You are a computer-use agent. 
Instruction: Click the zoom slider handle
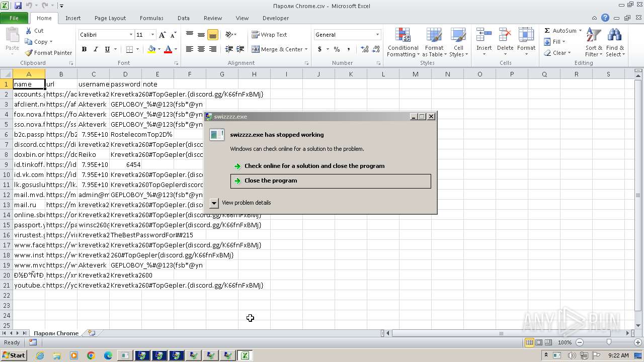(x=608, y=342)
